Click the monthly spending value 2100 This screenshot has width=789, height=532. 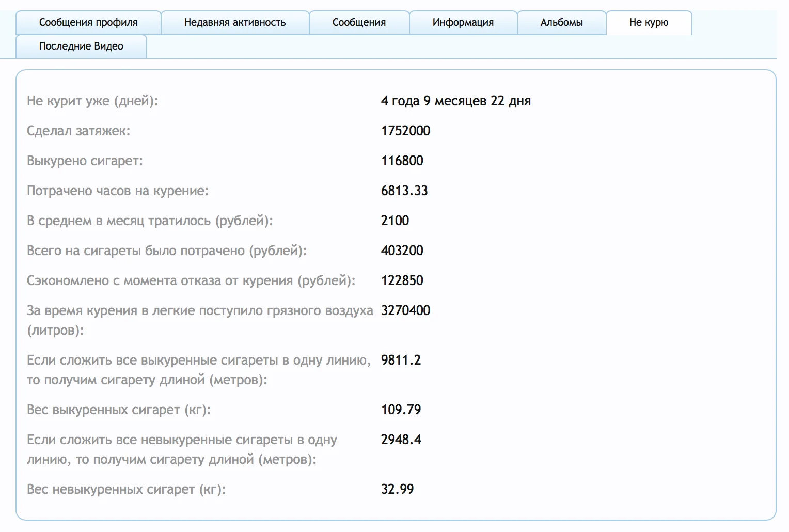tap(394, 221)
